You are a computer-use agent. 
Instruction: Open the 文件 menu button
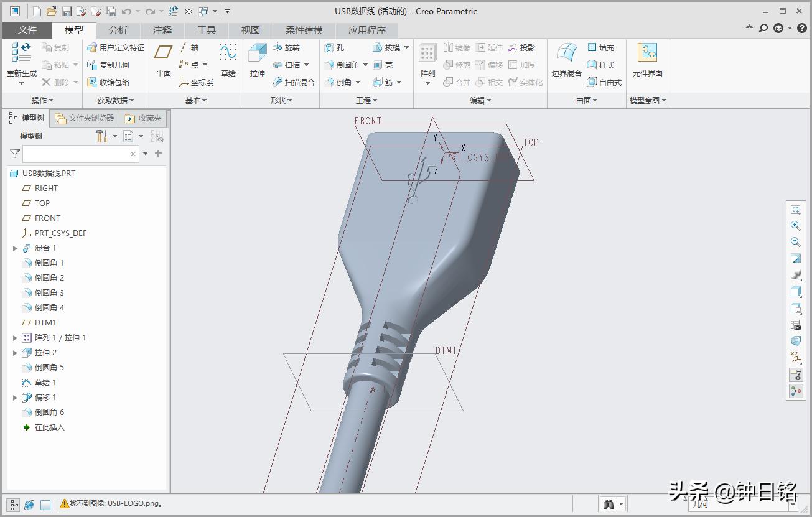pyautogui.click(x=27, y=30)
